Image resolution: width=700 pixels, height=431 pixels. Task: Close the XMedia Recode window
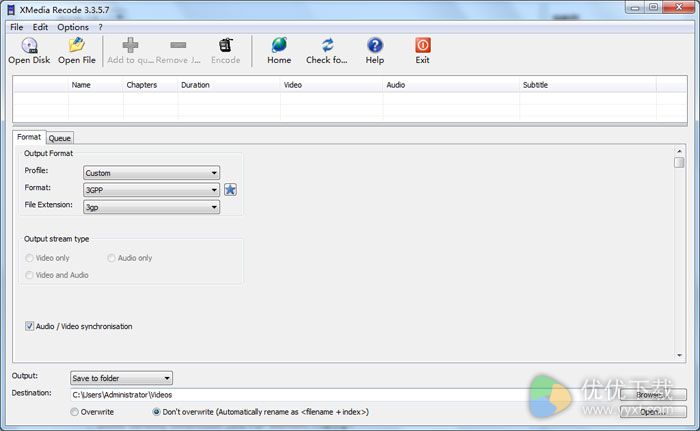(679, 8)
